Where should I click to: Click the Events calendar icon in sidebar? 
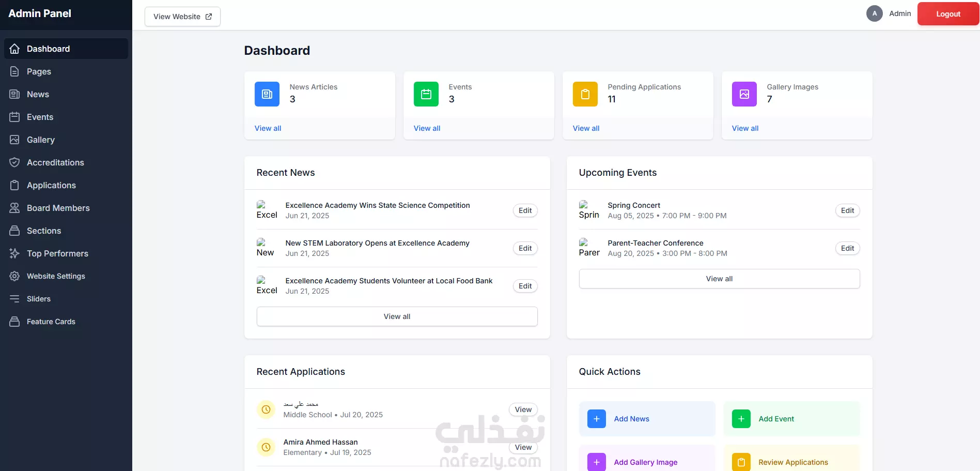[x=14, y=117]
